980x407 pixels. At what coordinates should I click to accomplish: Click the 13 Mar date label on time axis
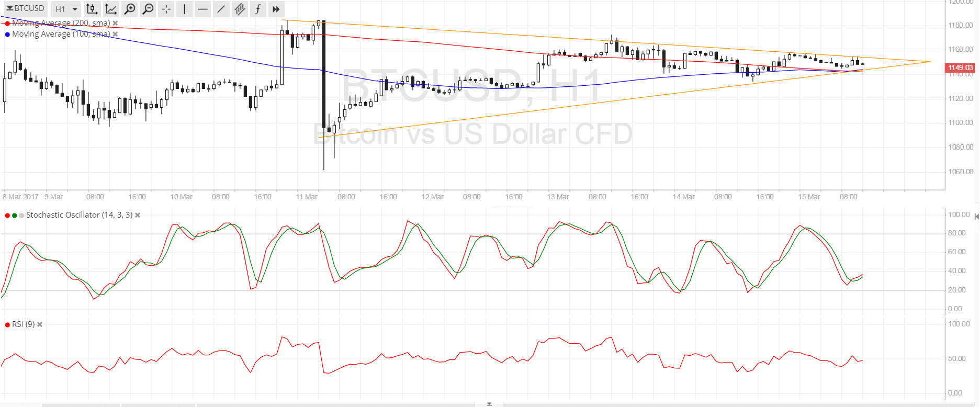pyautogui.click(x=558, y=197)
